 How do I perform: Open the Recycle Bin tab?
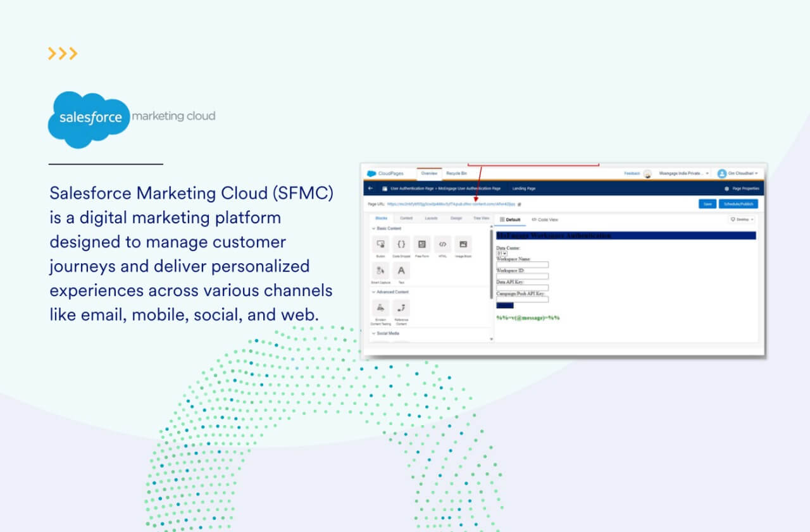[x=456, y=173]
